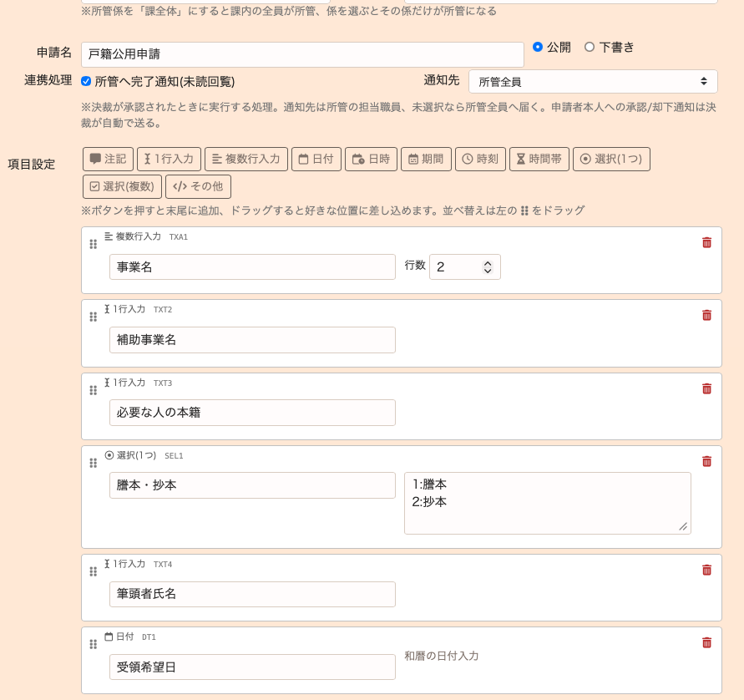Click the DT1 field code
Screen dimensions: 744x700
pyautogui.click(x=149, y=637)
